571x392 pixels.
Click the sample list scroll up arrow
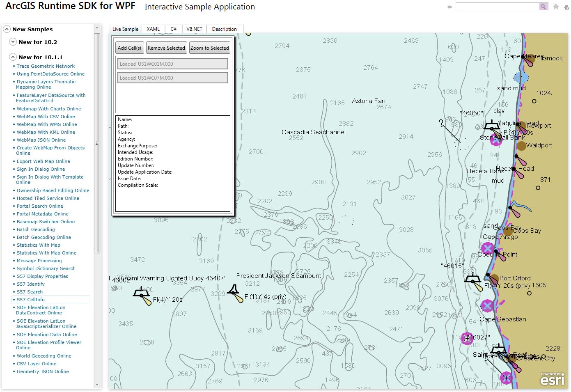coord(97,28)
